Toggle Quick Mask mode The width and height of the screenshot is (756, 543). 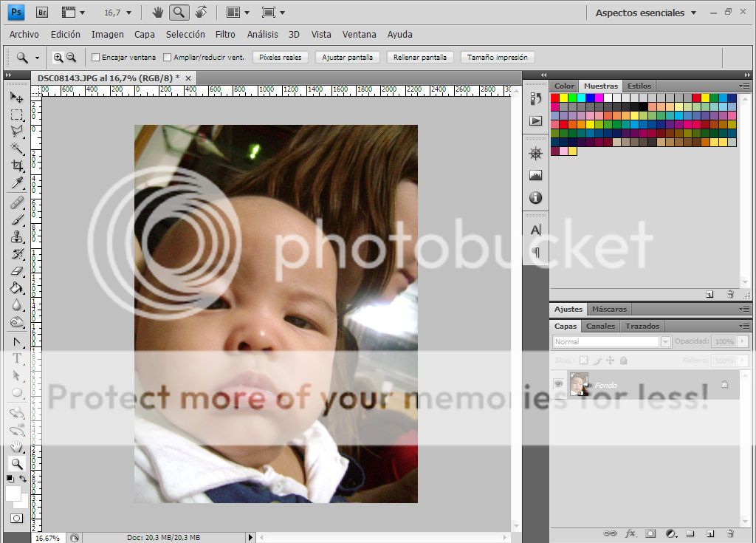point(16,519)
